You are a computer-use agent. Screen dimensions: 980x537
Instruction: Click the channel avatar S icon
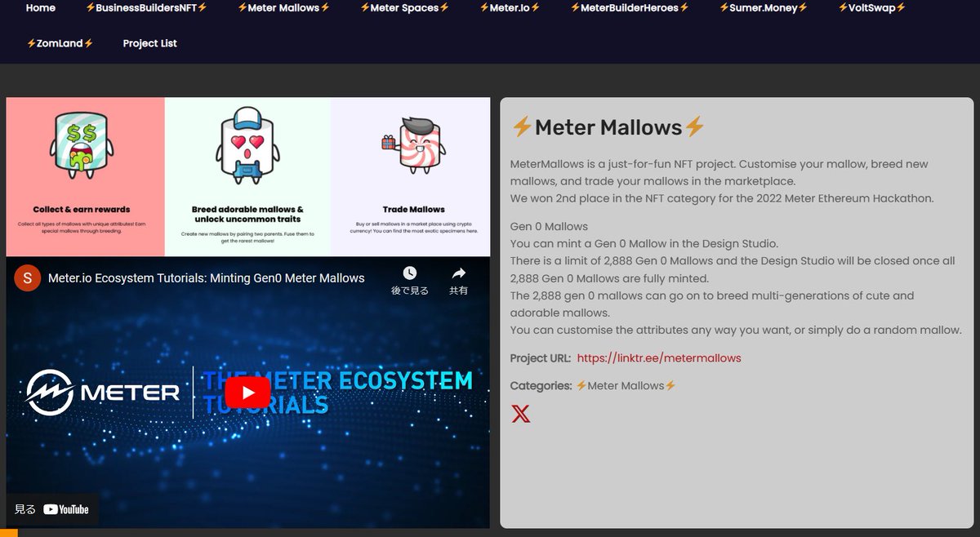point(28,278)
